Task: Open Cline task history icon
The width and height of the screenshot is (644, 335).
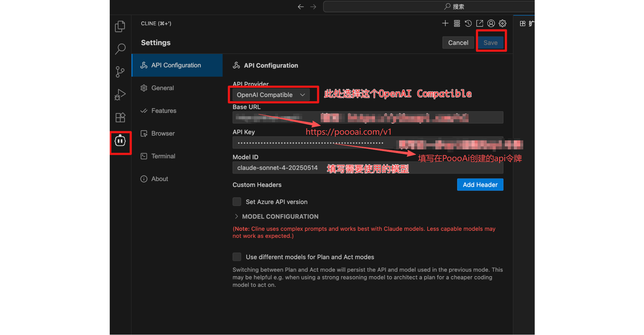Action: pyautogui.click(x=468, y=23)
